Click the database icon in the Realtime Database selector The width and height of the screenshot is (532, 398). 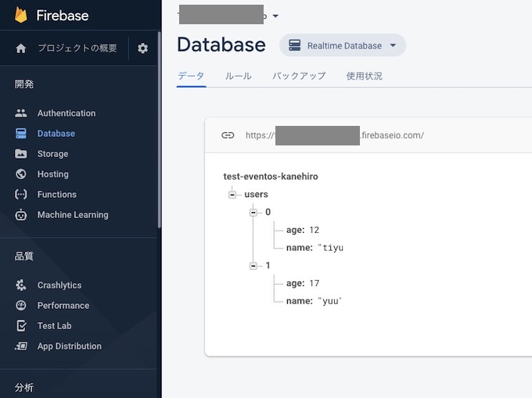[x=294, y=45]
